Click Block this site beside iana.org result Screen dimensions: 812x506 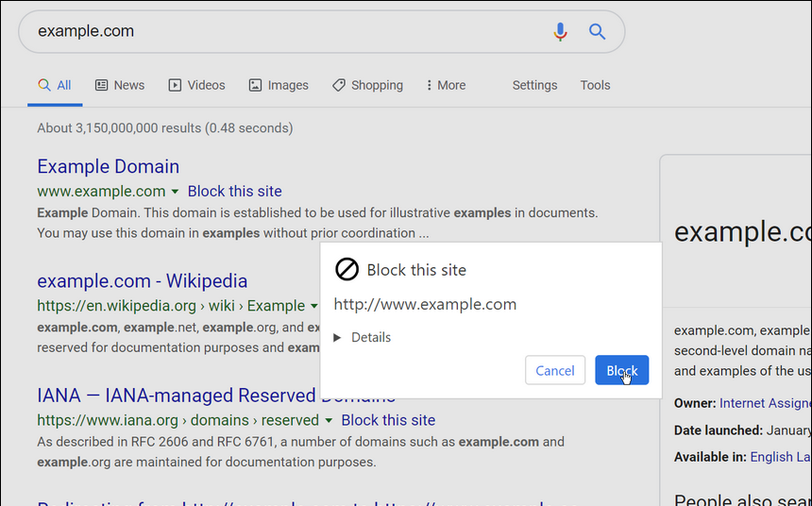tap(388, 420)
